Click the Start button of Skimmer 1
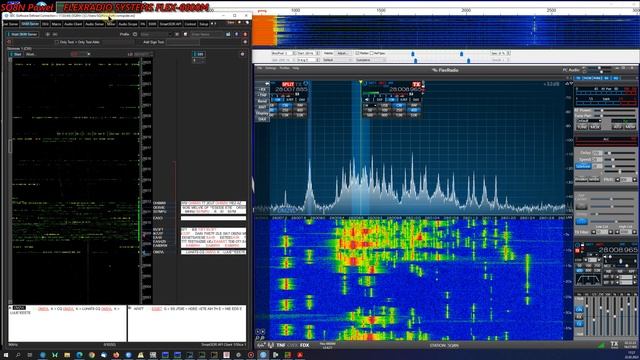The width and height of the screenshot is (640, 360). [x=16, y=54]
